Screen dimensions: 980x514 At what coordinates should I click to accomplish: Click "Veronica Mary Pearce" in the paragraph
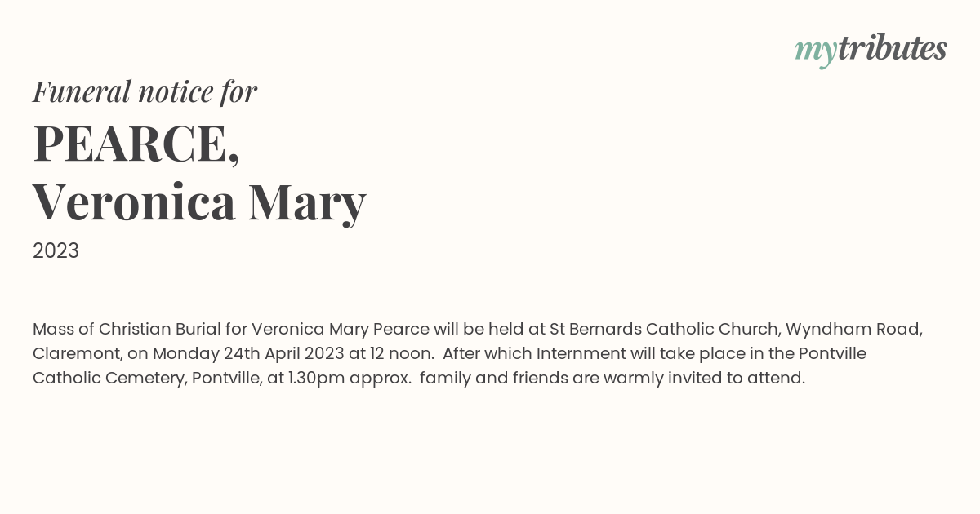coord(341,329)
